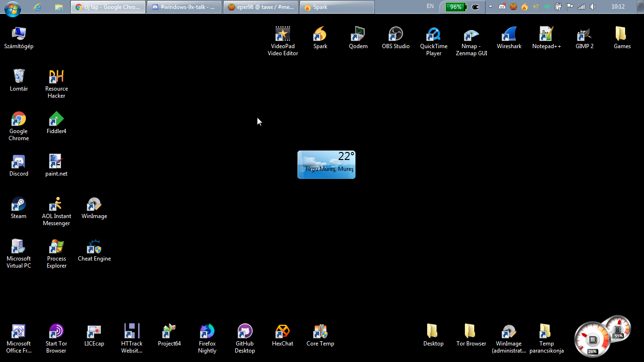Open the Tîrgu Mureş weather gadget
Image resolution: width=644 pixels, height=362 pixels.
[326, 165]
